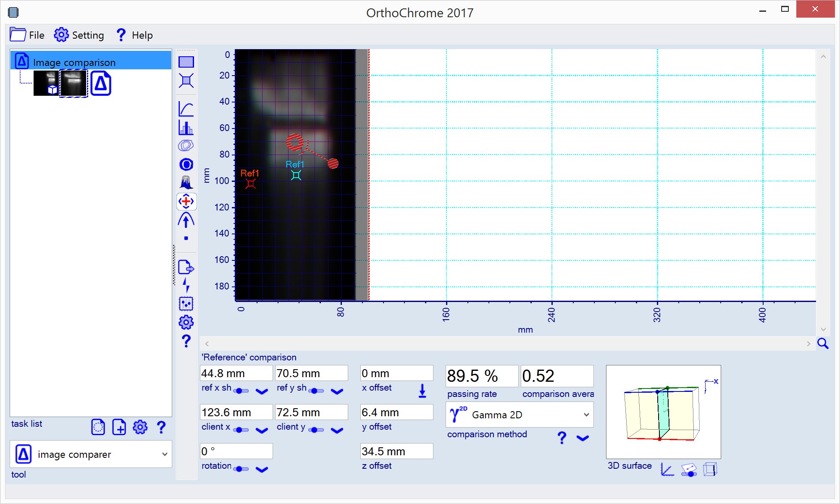Toggle the rotation slider switch
Viewport: 840px width, 504px height.
[241, 469]
